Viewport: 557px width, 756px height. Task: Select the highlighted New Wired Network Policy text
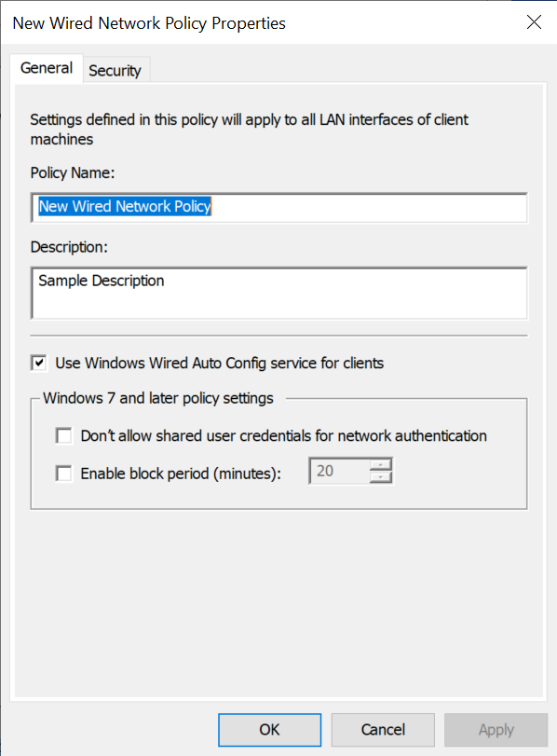coord(124,207)
